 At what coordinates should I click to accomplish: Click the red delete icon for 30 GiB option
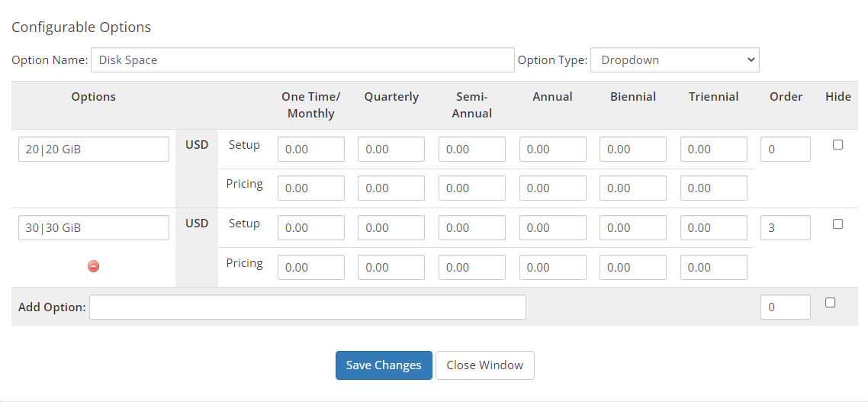[x=94, y=266]
